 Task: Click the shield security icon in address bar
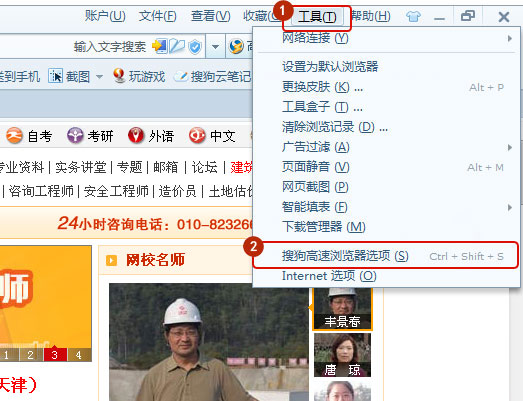(195, 46)
